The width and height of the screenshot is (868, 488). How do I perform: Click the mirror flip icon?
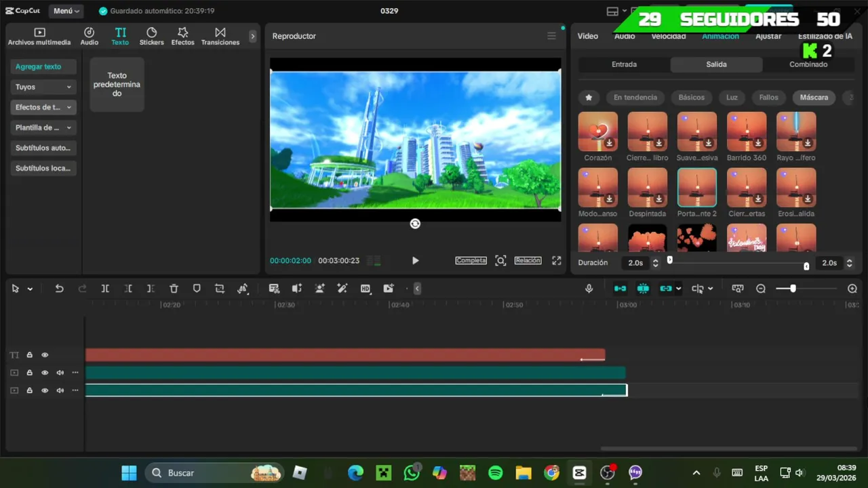(243, 289)
